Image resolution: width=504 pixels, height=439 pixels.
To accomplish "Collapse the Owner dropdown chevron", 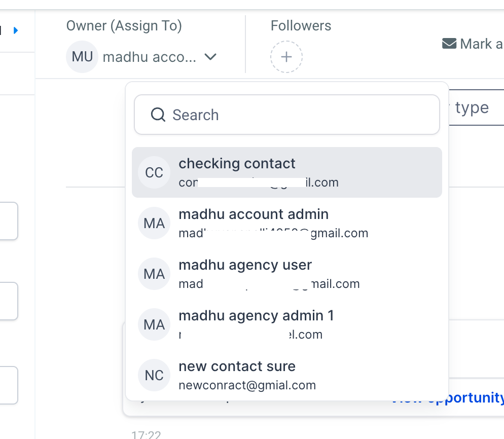I will pos(210,57).
